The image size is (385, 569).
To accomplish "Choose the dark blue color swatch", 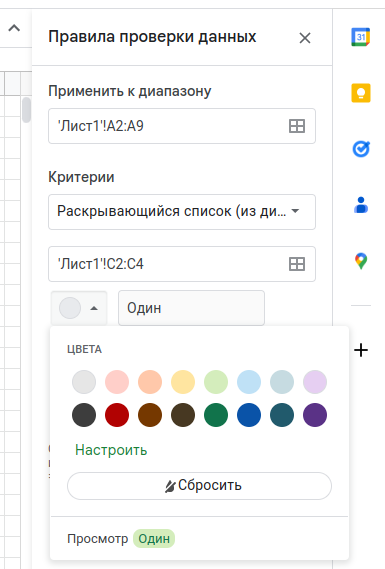I will point(249,415).
